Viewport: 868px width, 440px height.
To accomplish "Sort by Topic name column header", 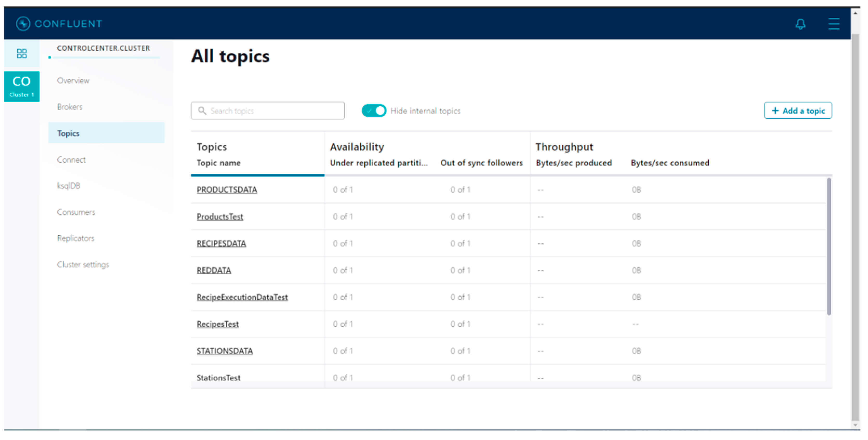I will pyautogui.click(x=218, y=163).
